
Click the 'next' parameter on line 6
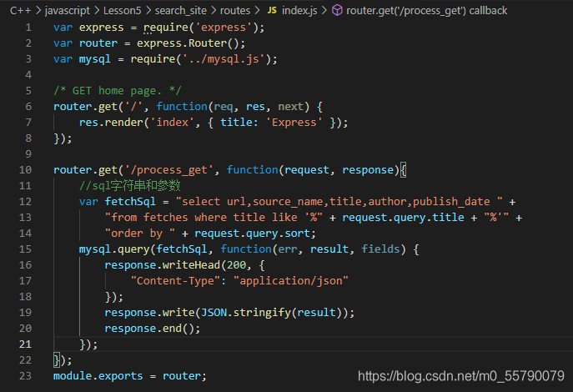(291, 107)
